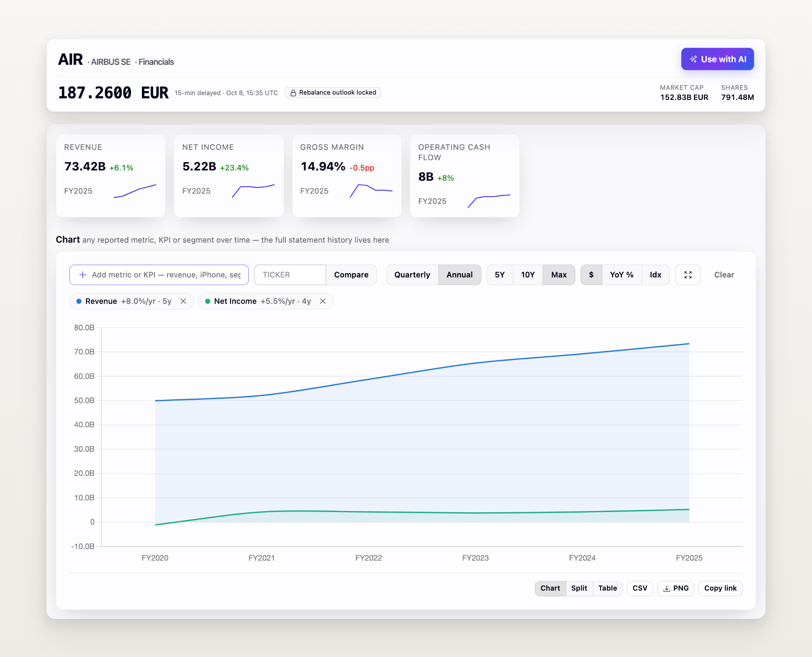The image size is (812, 657).
Task: Switch to the Table view tab
Action: 607,588
